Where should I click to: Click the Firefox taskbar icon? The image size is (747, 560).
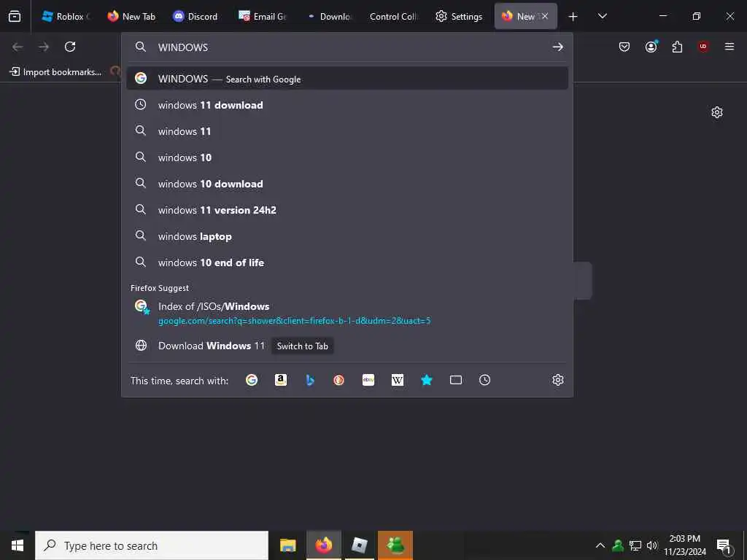tap(323, 545)
